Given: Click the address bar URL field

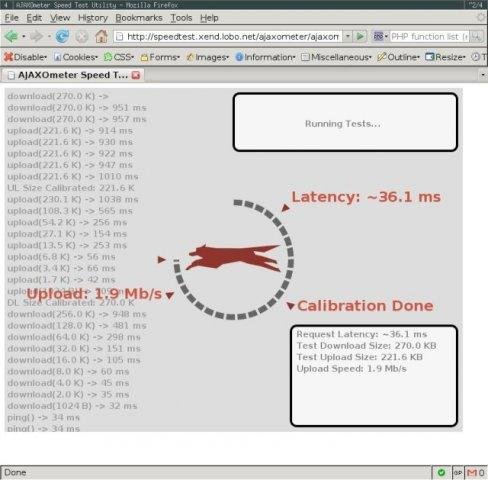Looking at the screenshot, I should (x=228, y=36).
